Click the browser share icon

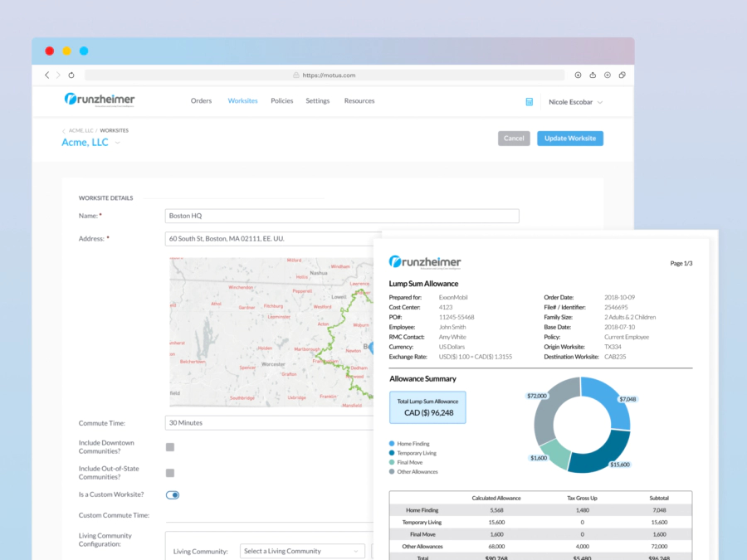[593, 75]
